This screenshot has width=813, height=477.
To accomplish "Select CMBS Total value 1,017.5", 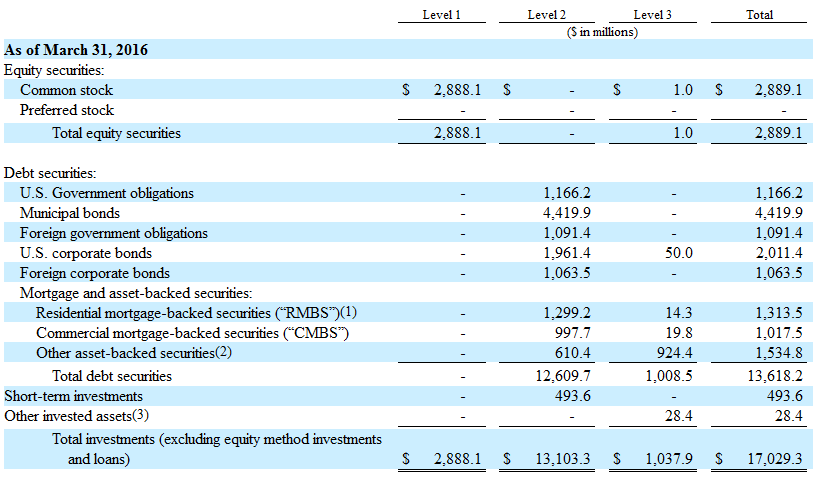I will point(779,333).
